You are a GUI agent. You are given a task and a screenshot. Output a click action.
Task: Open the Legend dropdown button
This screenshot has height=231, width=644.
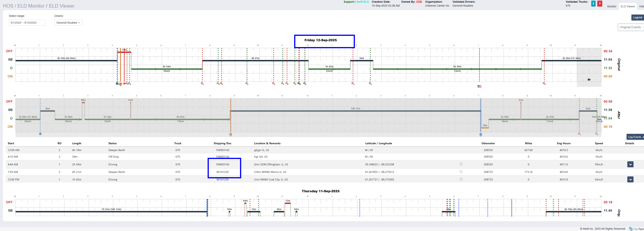click(638, 17)
